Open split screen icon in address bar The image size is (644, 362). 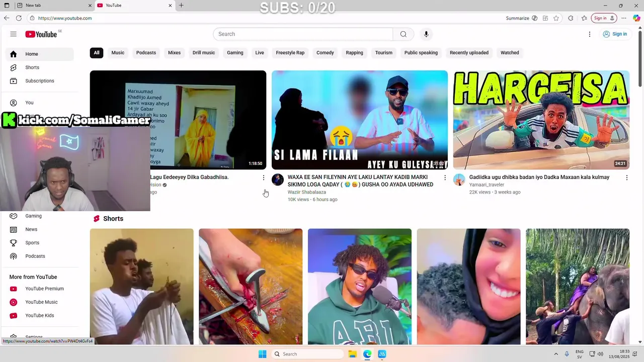coord(545,18)
